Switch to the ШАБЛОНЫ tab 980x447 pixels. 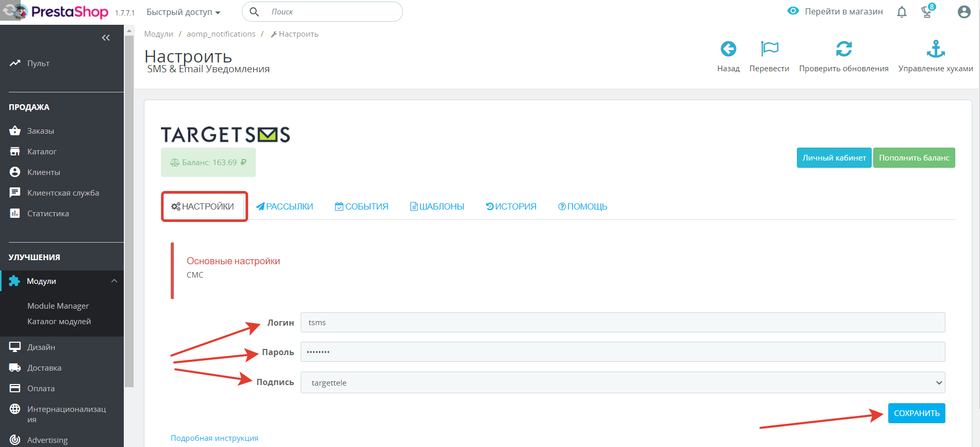(437, 206)
